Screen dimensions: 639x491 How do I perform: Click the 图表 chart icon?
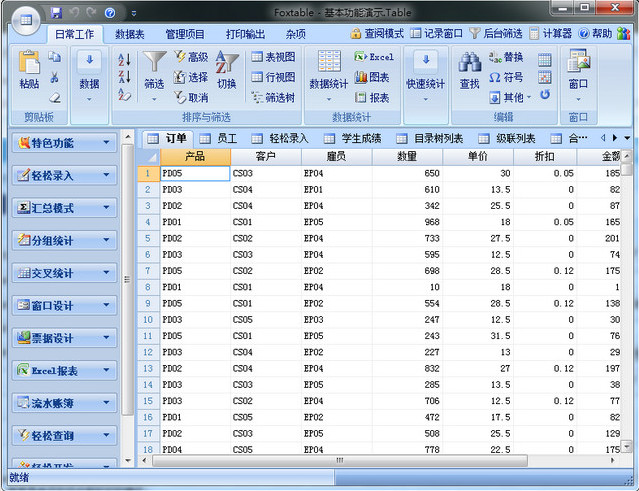pos(371,77)
